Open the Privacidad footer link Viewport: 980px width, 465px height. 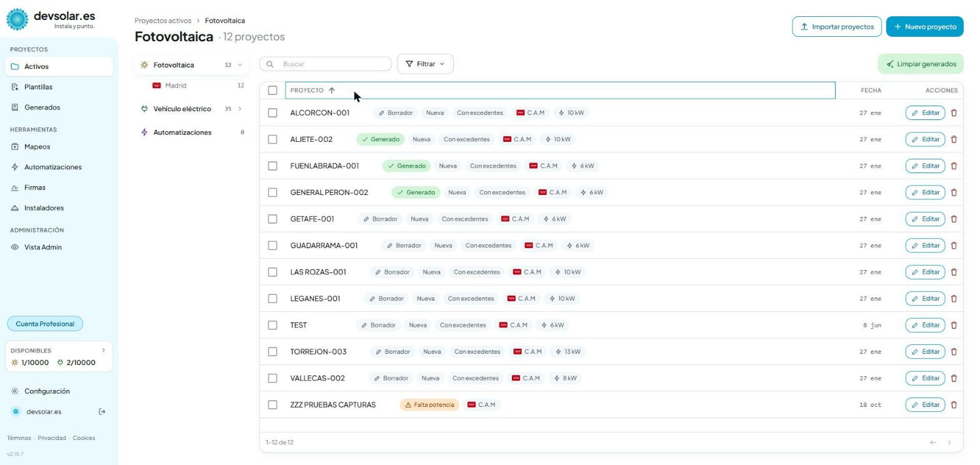click(52, 438)
